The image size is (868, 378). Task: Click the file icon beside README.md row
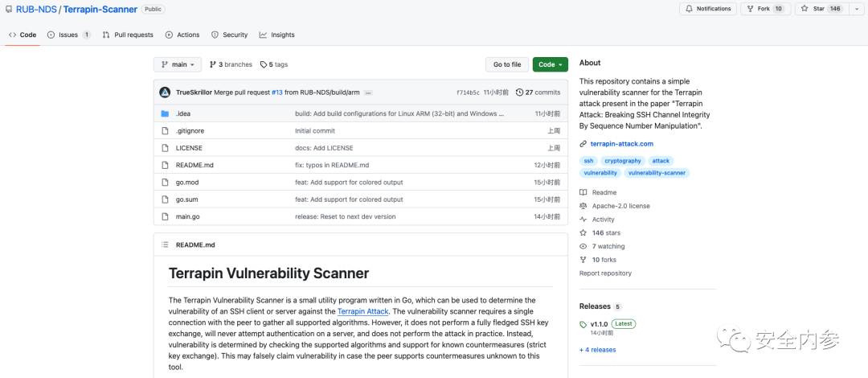[165, 165]
